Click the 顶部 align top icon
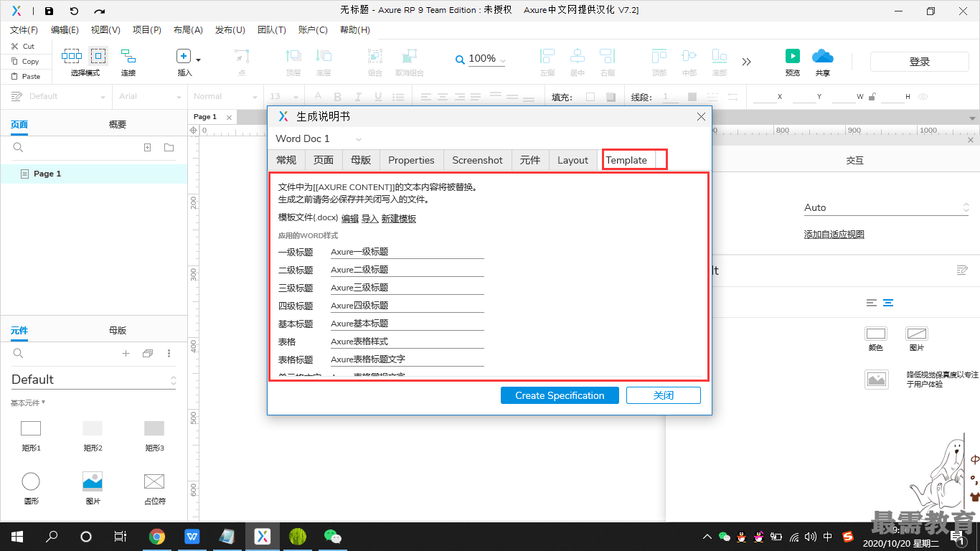Viewport: 980px width, 551px height. click(x=659, y=57)
